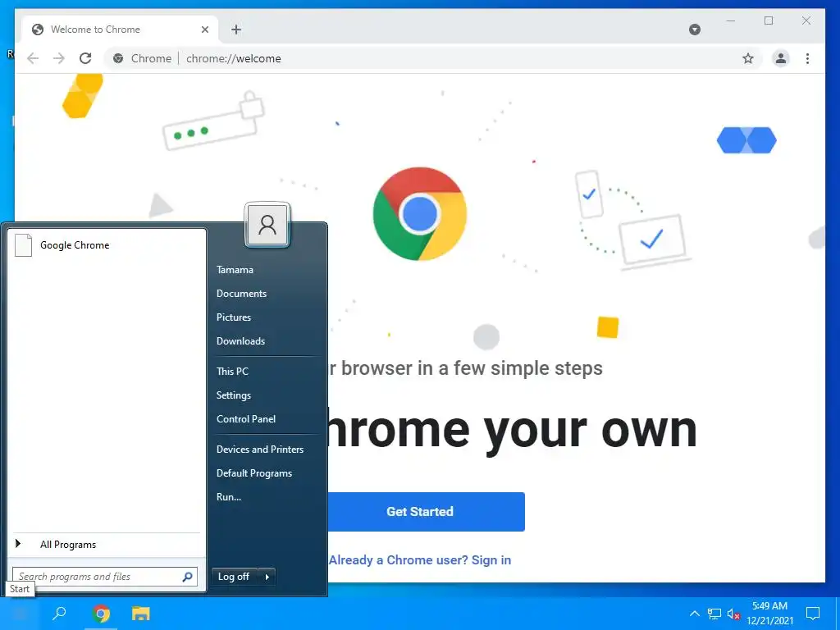Reload the welcome page

[85, 58]
